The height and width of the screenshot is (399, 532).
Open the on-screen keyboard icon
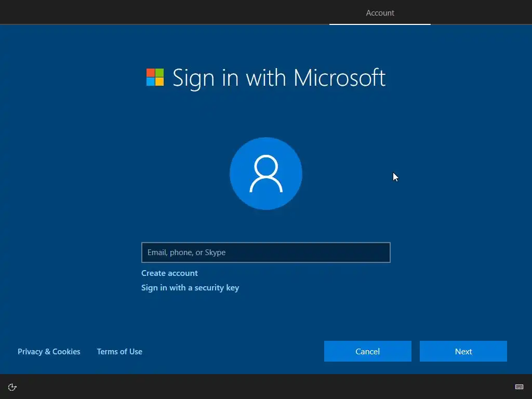[519, 387]
